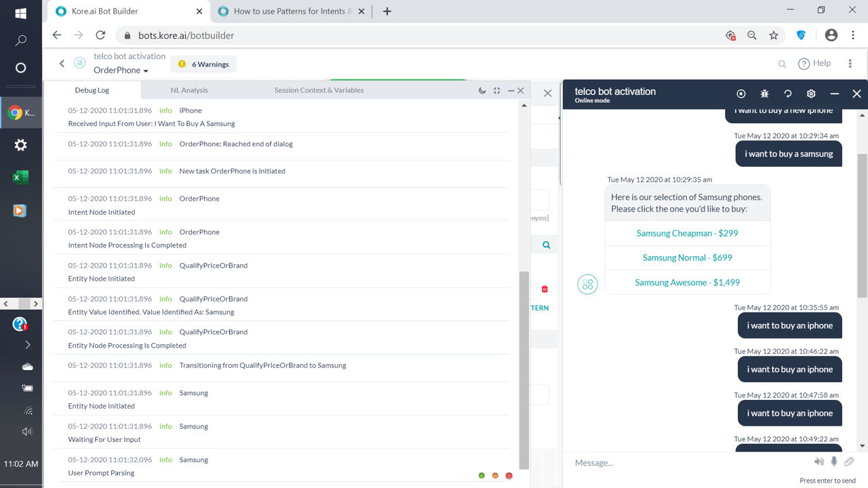Click the chat window vertical scrollbar
Image resolution: width=868 pixels, height=488 pixels.
pyautogui.click(x=862, y=225)
